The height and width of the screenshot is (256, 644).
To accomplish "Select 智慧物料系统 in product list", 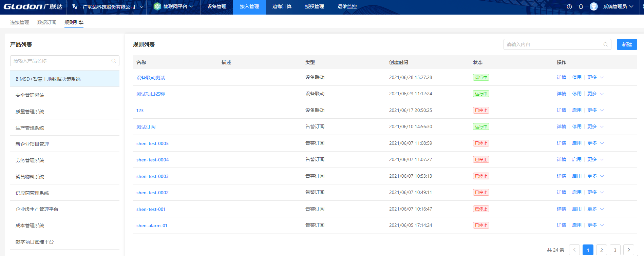I will coord(65,177).
